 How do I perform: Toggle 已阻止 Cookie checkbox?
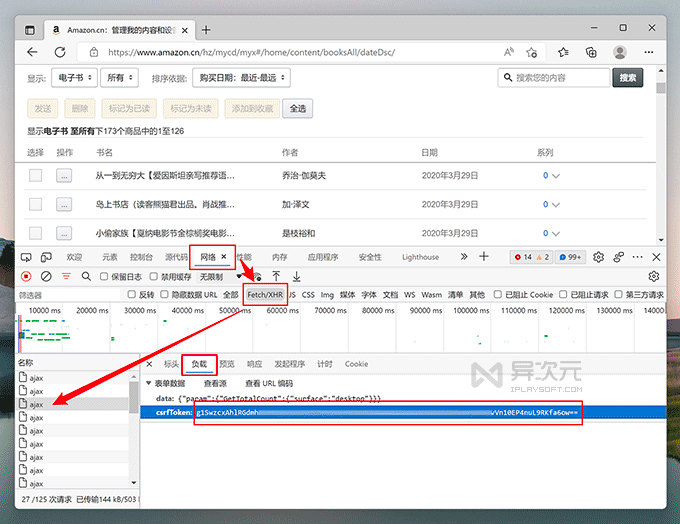[498, 295]
